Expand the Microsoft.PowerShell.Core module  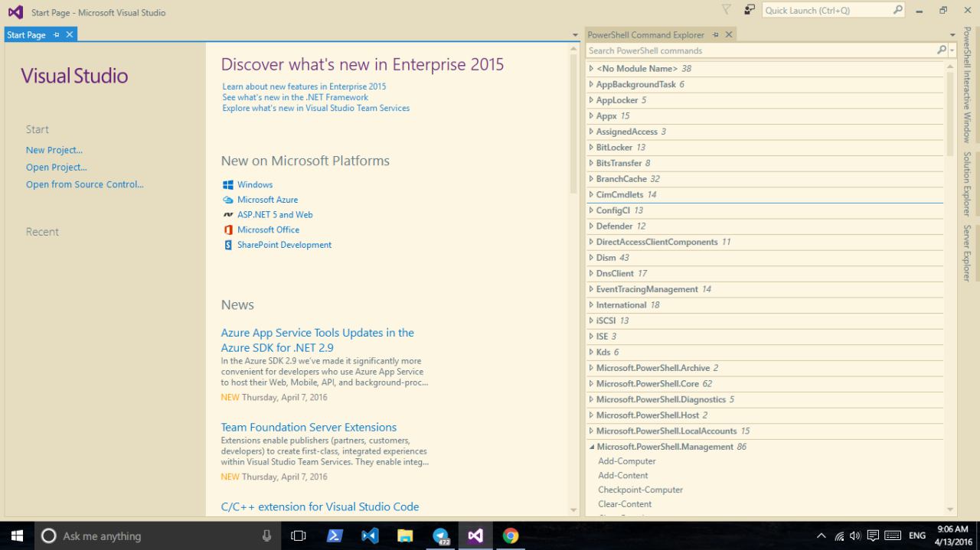(591, 383)
